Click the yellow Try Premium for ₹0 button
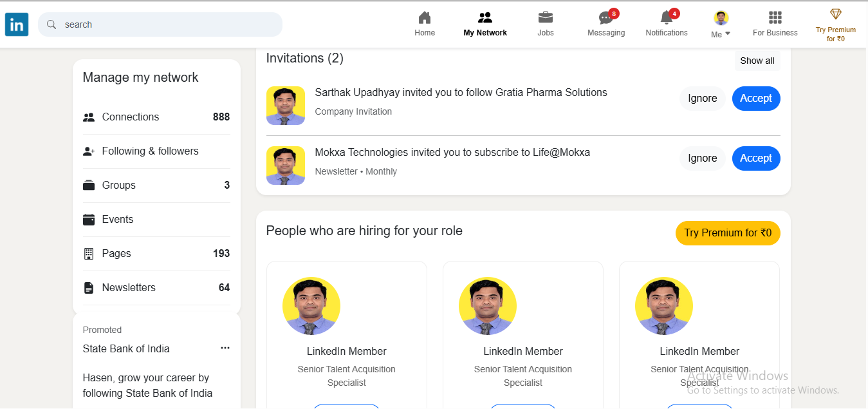The image size is (868, 409). pyautogui.click(x=728, y=233)
